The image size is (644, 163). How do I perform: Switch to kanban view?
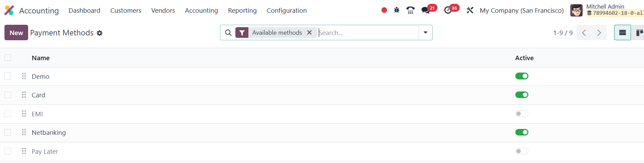click(639, 33)
